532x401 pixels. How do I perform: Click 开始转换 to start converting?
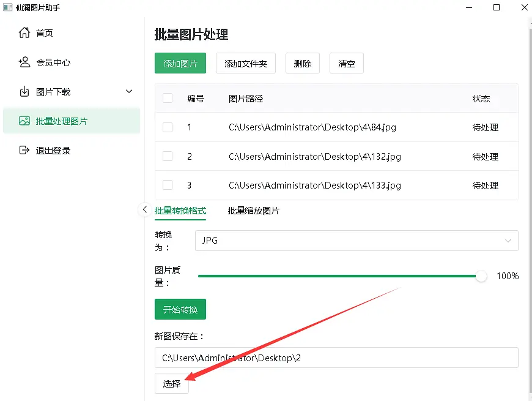pos(180,309)
